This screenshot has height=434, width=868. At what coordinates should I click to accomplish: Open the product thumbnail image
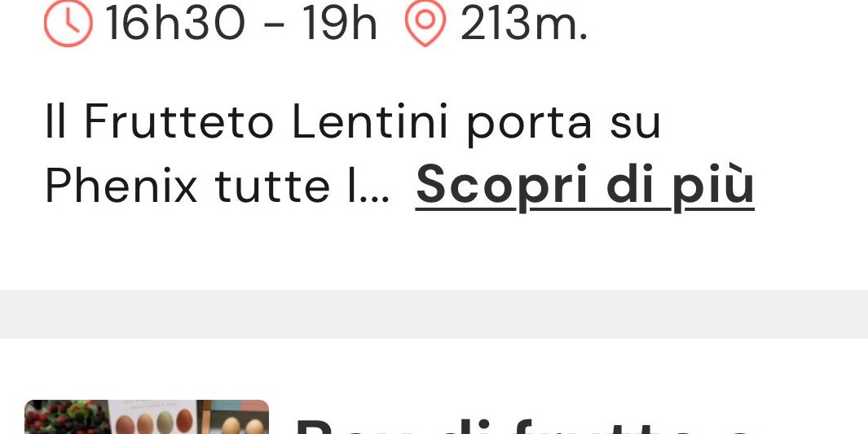147,417
